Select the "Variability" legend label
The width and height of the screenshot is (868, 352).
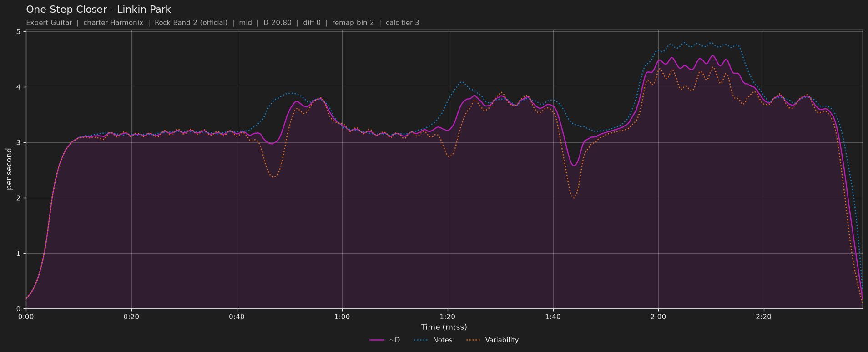(502, 340)
